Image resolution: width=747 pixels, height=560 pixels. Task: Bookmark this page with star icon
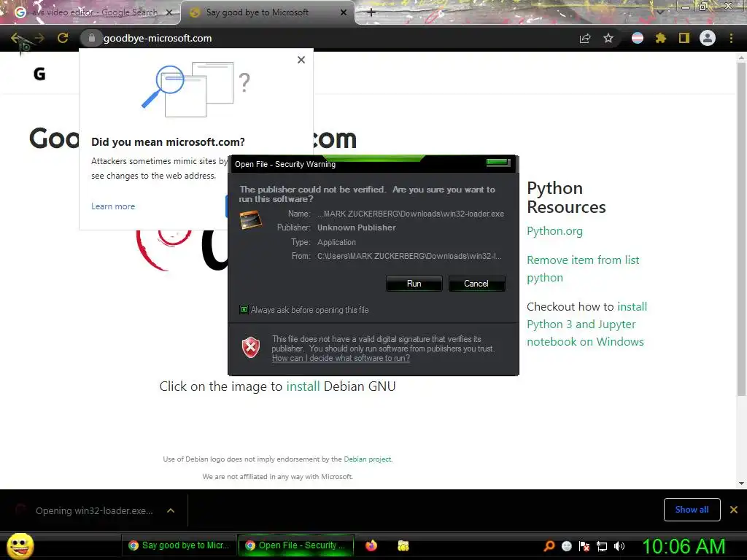pyautogui.click(x=608, y=38)
